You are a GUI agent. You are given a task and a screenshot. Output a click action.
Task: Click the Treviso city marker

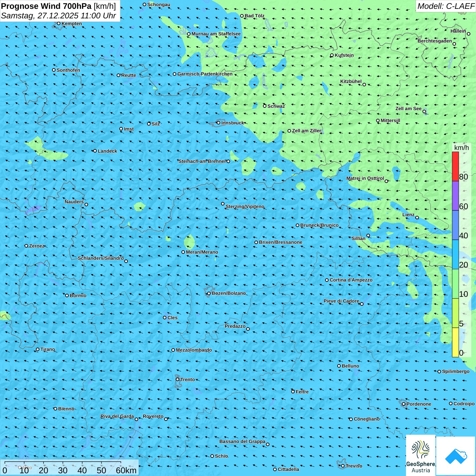click(343, 466)
